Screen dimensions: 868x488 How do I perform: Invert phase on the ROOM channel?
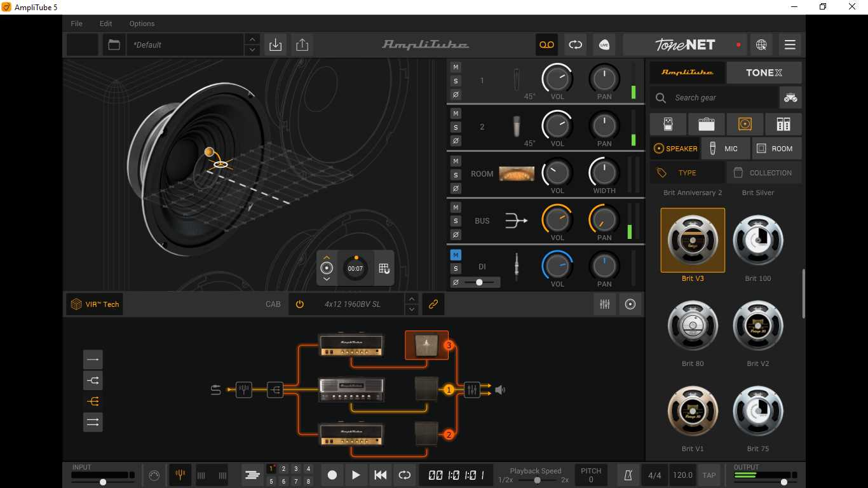coord(456,188)
